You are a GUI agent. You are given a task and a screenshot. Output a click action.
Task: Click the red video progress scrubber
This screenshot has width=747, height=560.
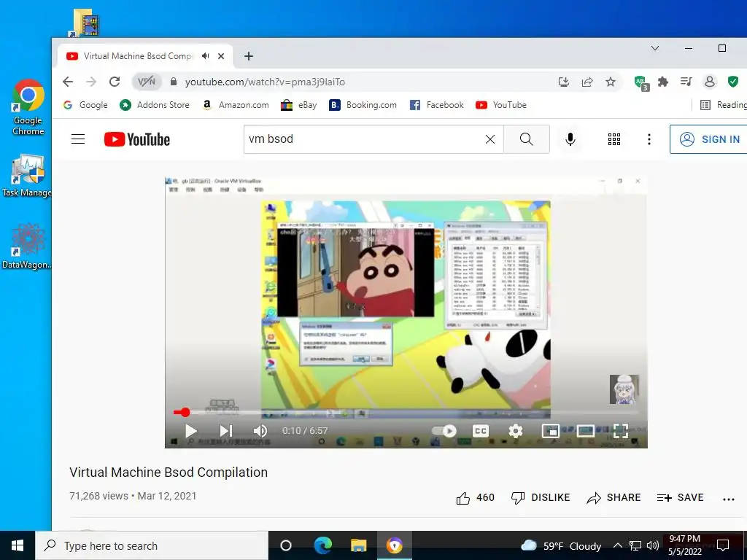pyautogui.click(x=185, y=413)
